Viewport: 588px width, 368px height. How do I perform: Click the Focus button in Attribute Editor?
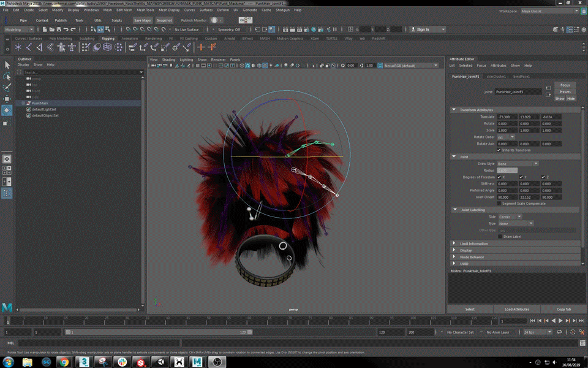(565, 85)
